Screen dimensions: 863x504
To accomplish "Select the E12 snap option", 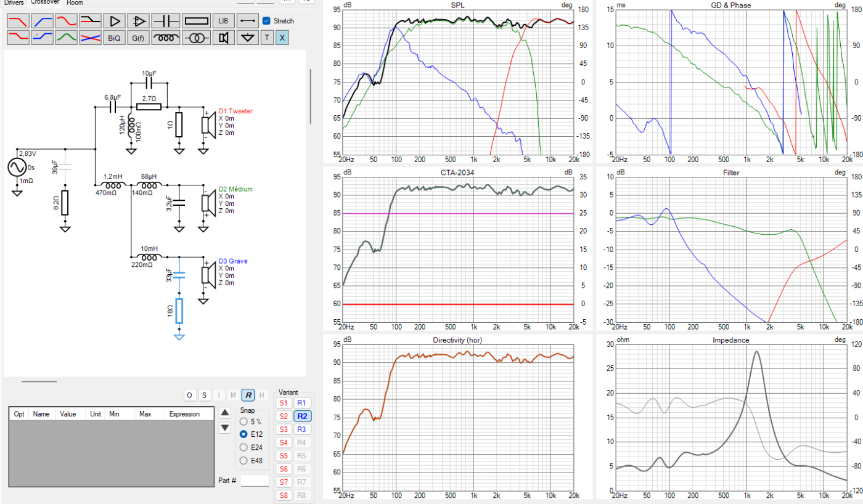I will [x=244, y=434].
